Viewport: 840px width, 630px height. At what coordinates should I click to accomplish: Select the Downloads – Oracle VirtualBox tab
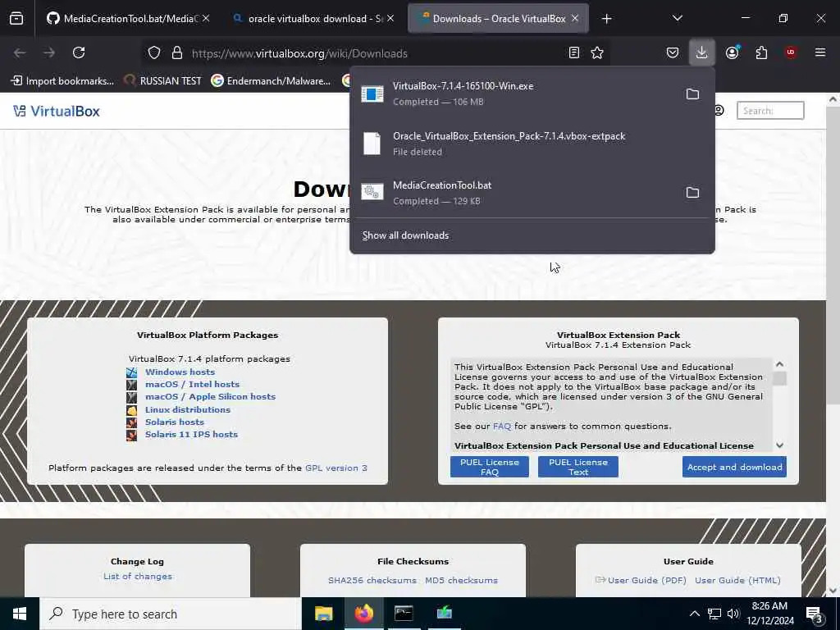(x=498, y=19)
